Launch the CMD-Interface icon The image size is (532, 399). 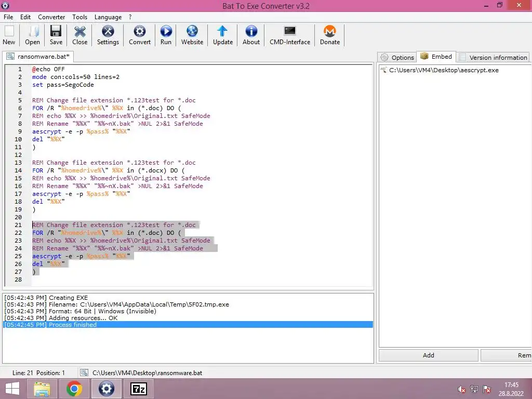tap(290, 31)
